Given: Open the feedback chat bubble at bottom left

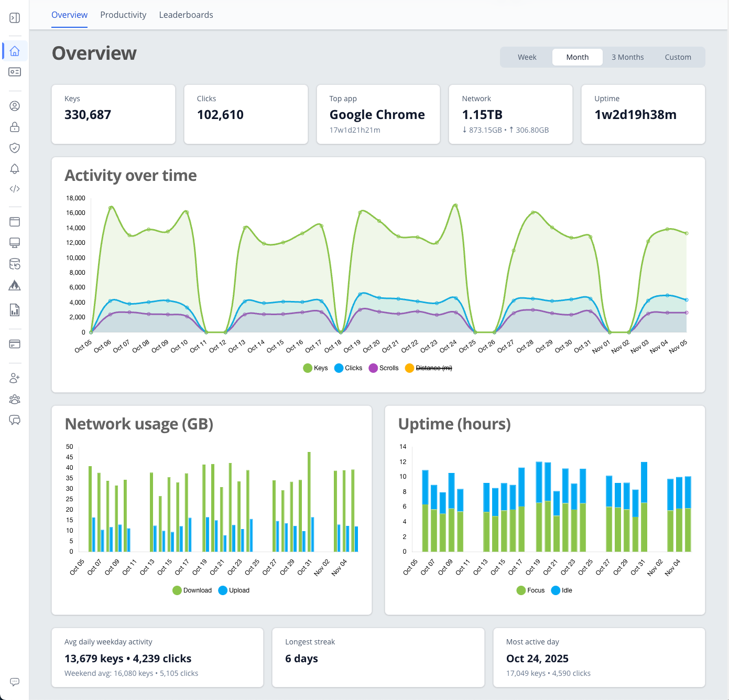Looking at the screenshot, I should point(15,682).
